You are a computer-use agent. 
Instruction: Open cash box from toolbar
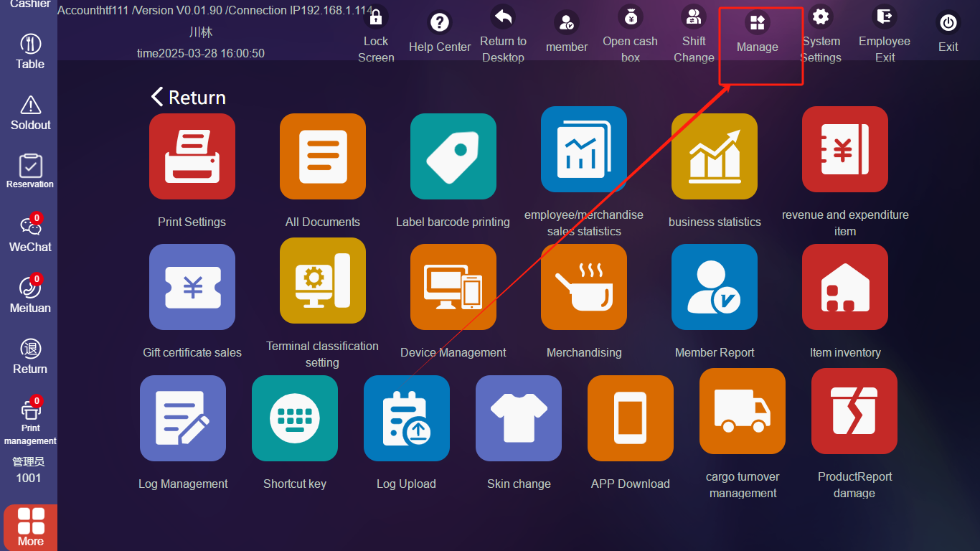[x=630, y=34]
